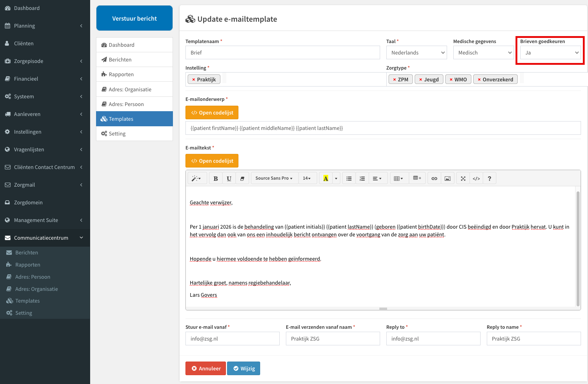Click the E-mailonderwerp text field

(x=383, y=128)
